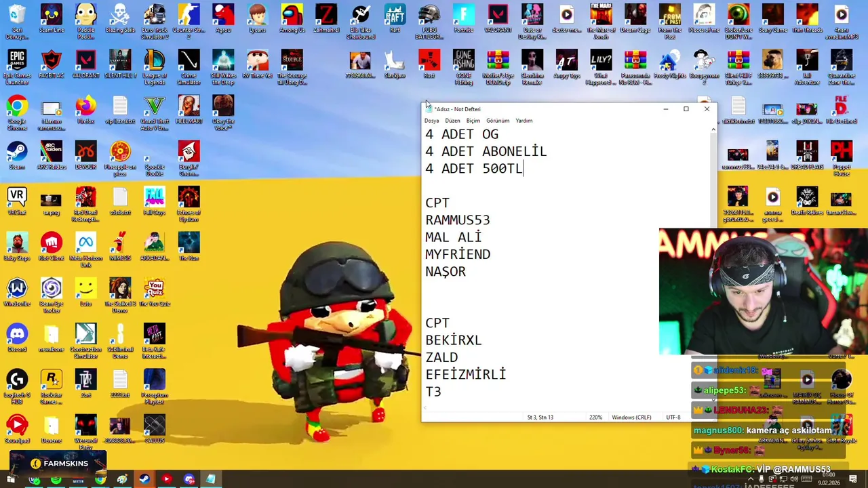This screenshot has height=488, width=868.
Task: Select the Among Us desktop icon
Action: click(292, 19)
